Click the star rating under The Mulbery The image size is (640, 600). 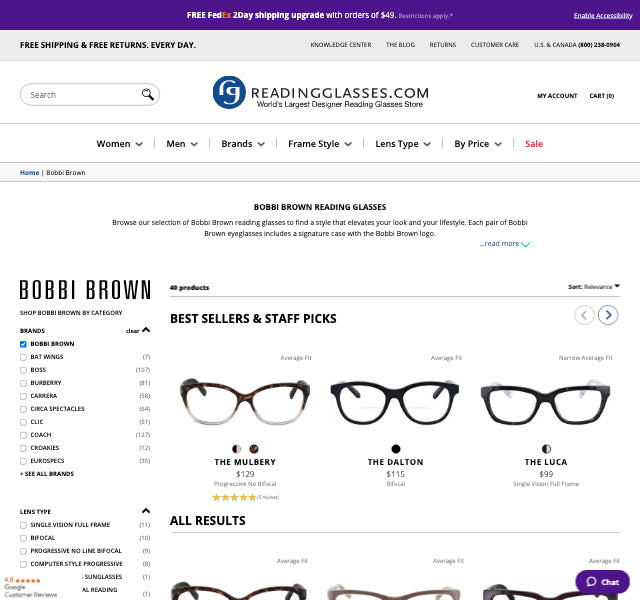pyautogui.click(x=234, y=497)
